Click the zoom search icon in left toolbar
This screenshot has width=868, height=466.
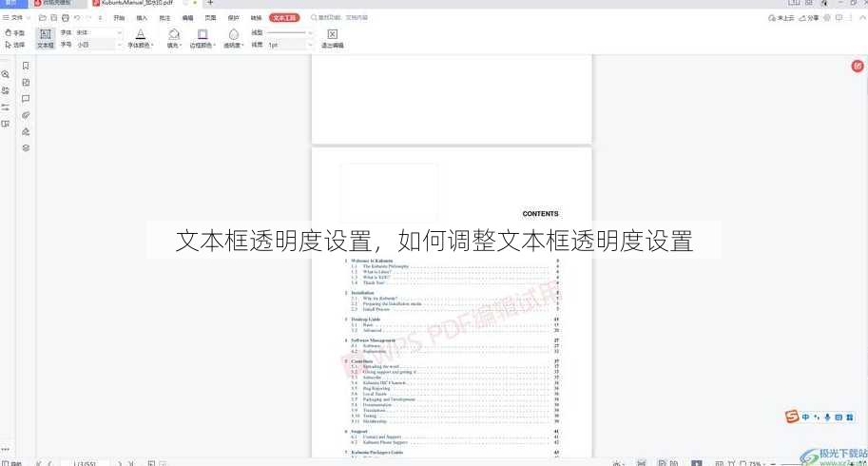pyautogui.click(x=6, y=74)
